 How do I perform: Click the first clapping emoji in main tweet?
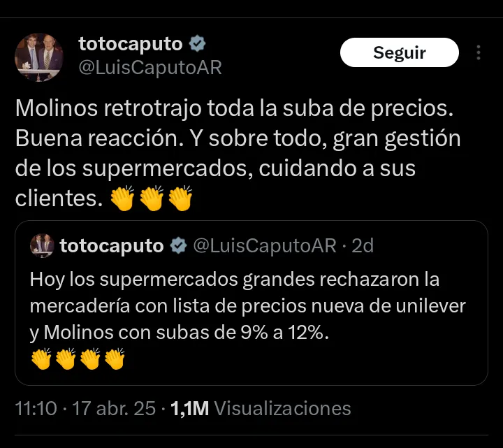[x=124, y=199]
